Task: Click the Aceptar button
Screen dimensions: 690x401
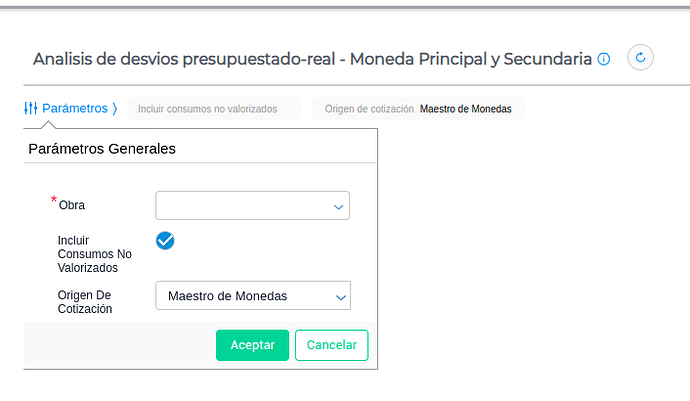Action: [252, 345]
